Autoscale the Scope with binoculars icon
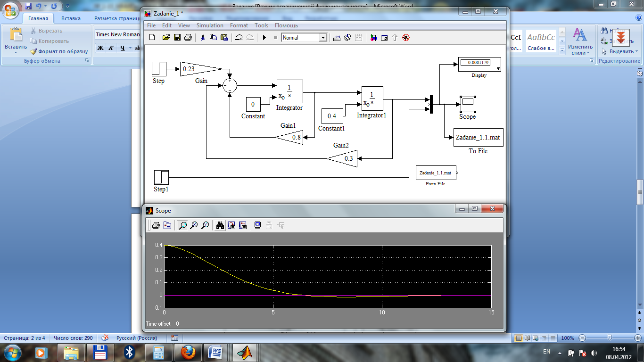 point(220,225)
